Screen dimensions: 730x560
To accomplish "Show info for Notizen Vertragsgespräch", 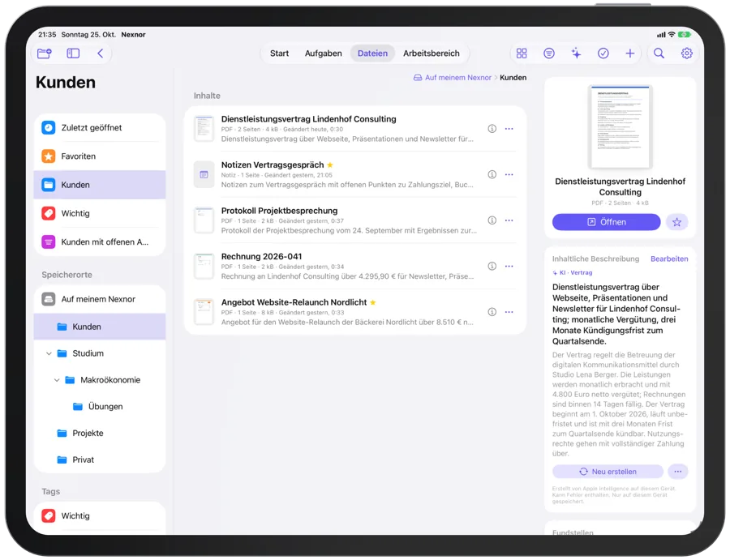I will click(x=492, y=174).
